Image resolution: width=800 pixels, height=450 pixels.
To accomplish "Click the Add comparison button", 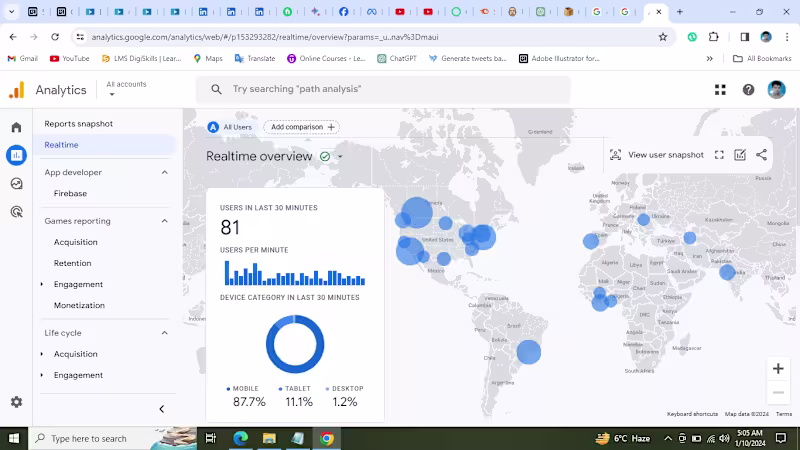I will click(302, 127).
